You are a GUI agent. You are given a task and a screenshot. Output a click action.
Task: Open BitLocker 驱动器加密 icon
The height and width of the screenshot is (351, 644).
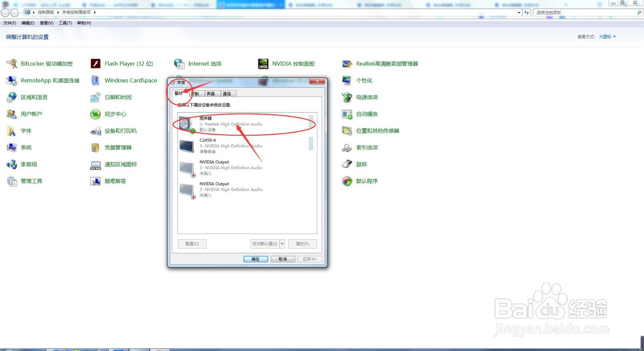[x=12, y=64]
